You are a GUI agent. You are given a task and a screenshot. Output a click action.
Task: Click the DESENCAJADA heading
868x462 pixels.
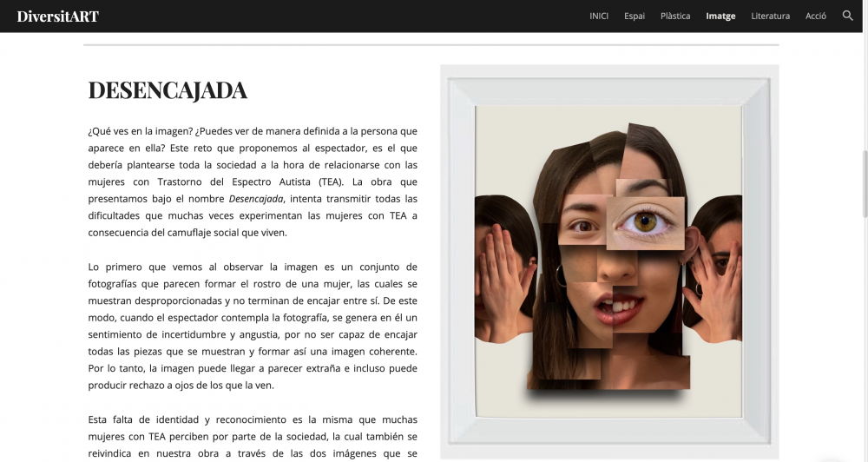pos(168,90)
